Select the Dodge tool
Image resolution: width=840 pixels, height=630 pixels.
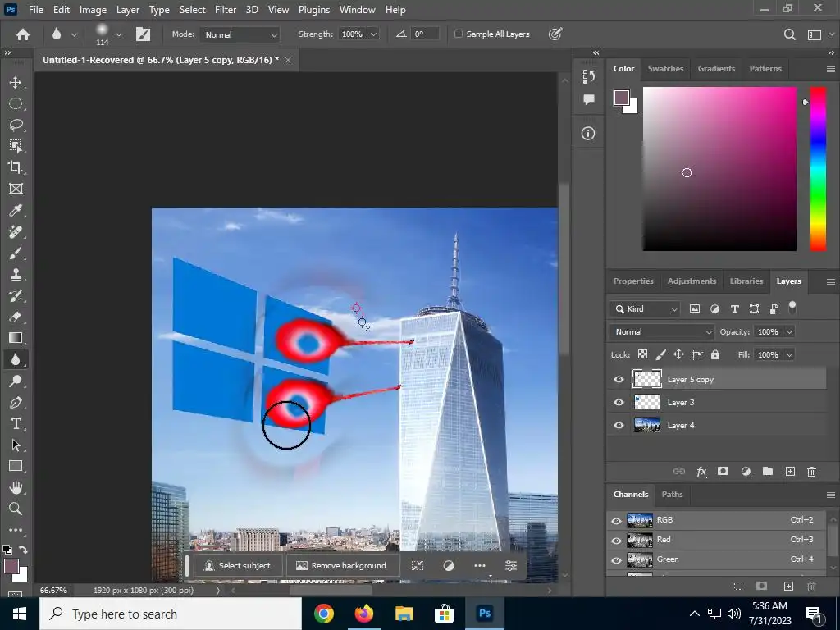click(x=16, y=381)
